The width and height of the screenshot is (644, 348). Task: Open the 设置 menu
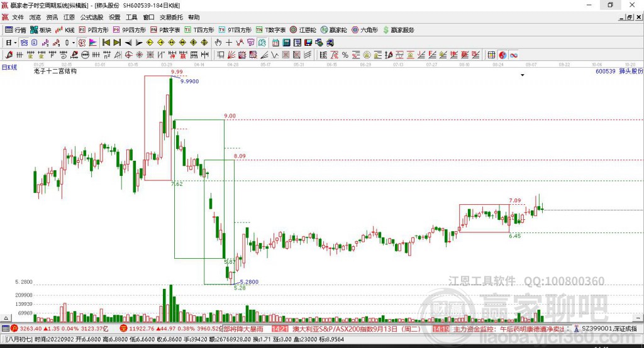click(x=114, y=17)
